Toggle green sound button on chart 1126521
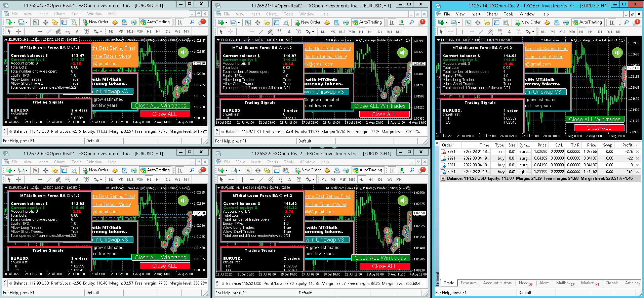 coord(403,52)
